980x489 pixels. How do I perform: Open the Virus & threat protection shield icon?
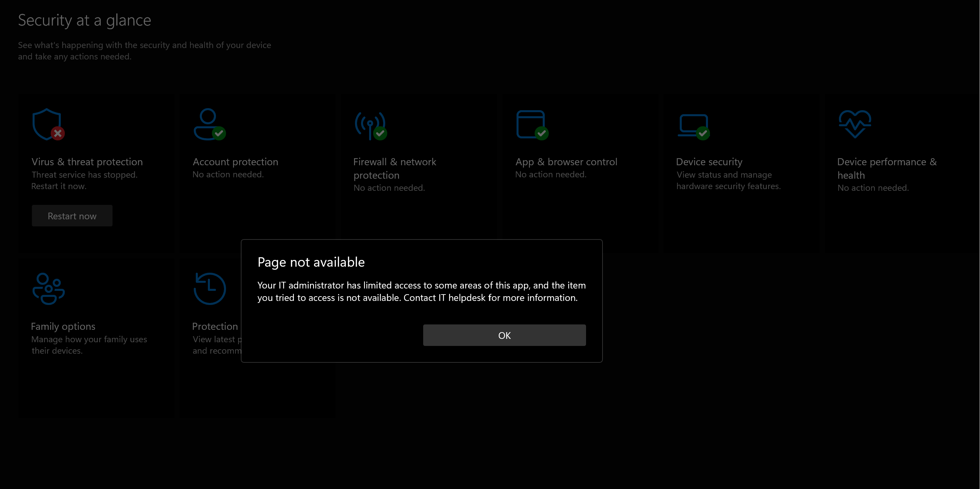coord(48,125)
